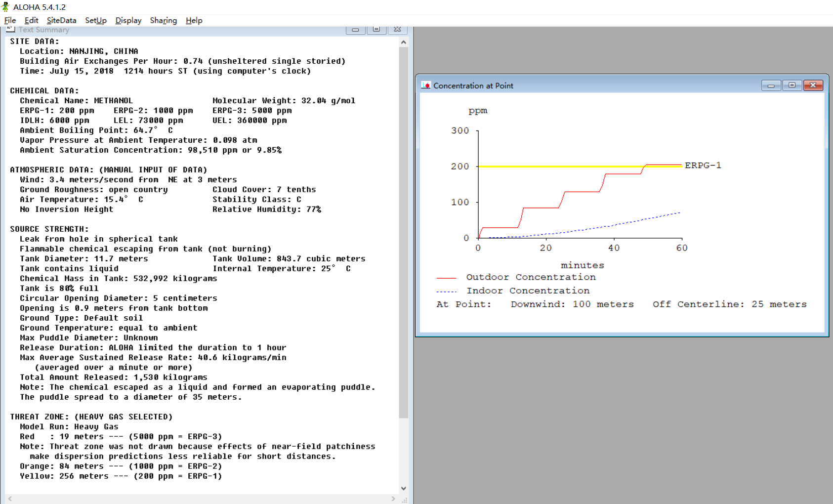Image resolution: width=833 pixels, height=504 pixels.
Task: Click the Outdoor Concentration legend label
Action: pyautogui.click(x=531, y=277)
